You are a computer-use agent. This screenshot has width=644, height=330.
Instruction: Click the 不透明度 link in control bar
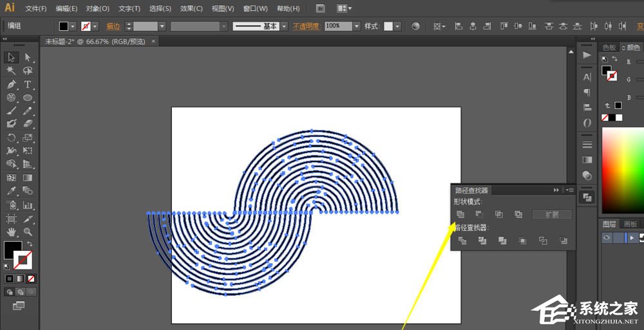point(307,26)
